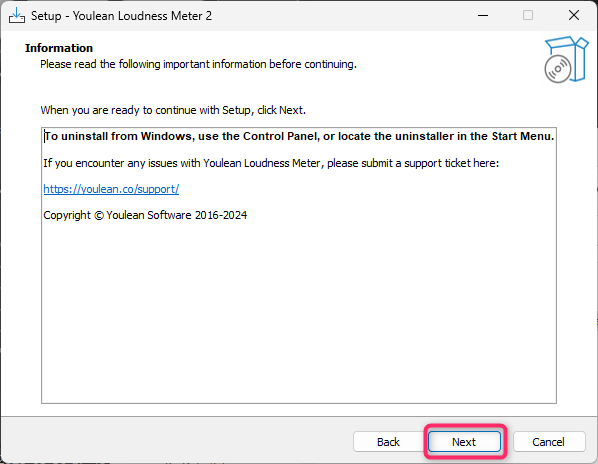Click the greyed-out maximize button
Viewport: 598px width, 464px height.
(x=528, y=16)
